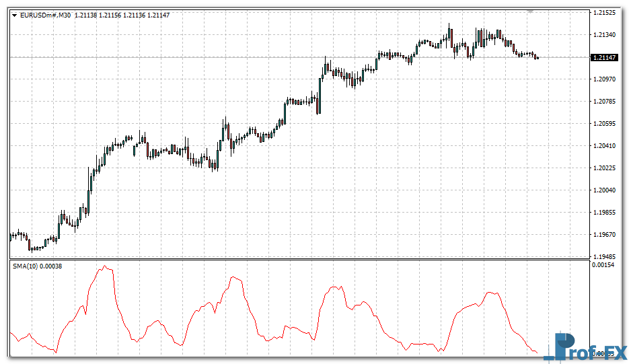Click the 0.00154 indicator scale value
This screenshot has width=629, height=364.
point(602,266)
